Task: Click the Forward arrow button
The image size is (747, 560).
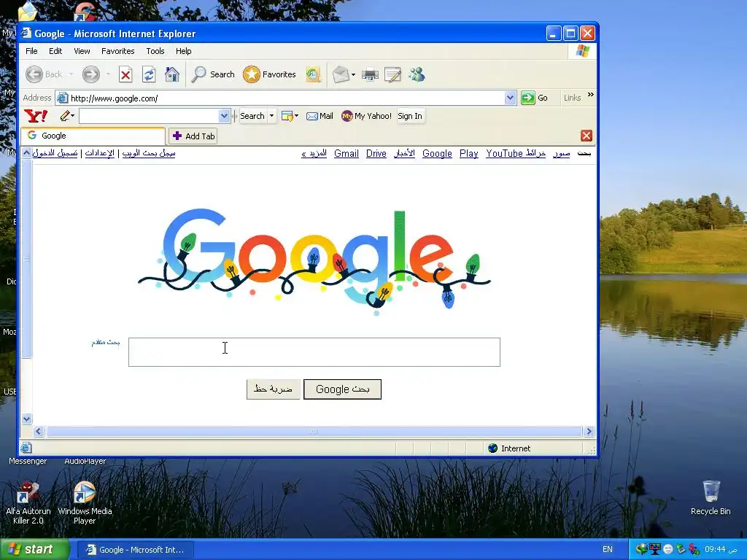Action: [90, 74]
